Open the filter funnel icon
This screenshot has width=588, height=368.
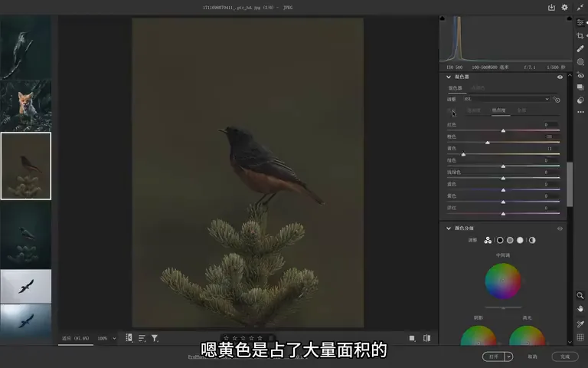point(155,338)
